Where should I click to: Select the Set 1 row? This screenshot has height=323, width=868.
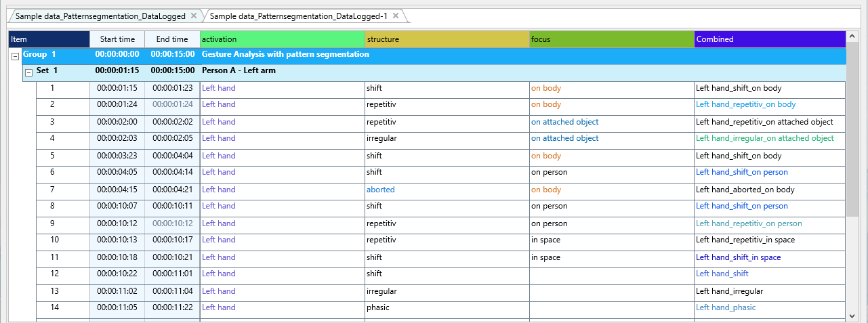[x=434, y=72]
